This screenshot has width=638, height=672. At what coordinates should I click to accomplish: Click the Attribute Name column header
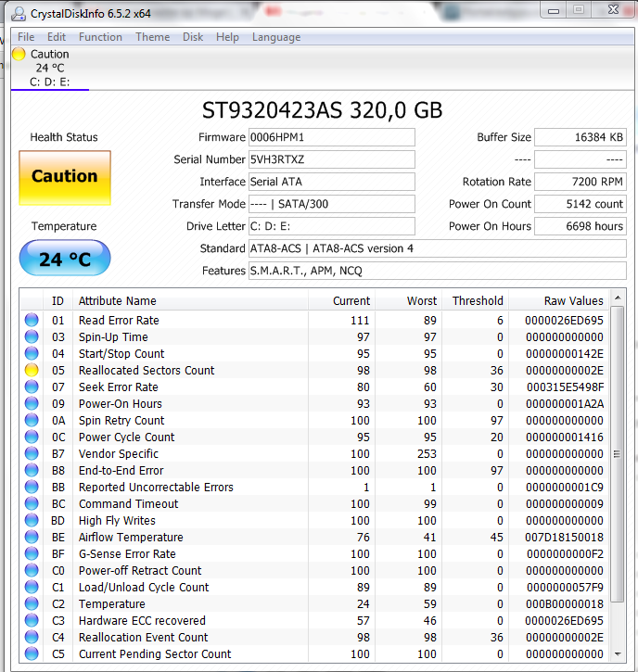(117, 300)
